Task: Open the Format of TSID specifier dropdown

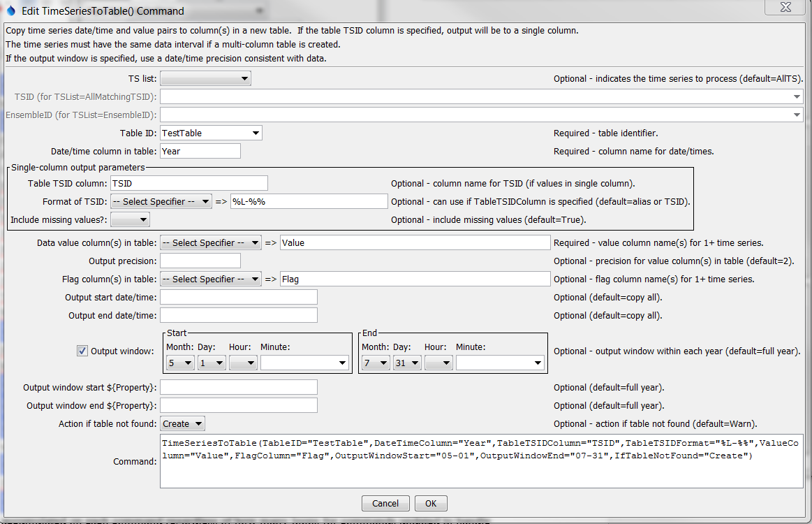Action: (161, 202)
